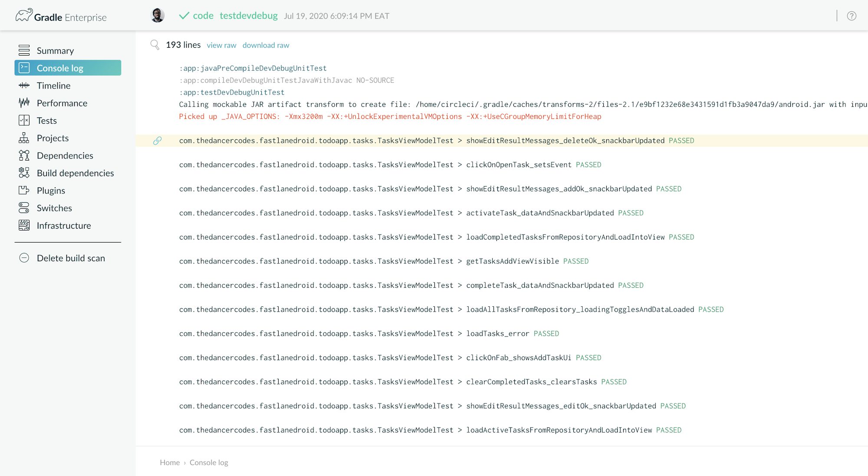Select the Plugins sidebar icon

tap(24, 190)
